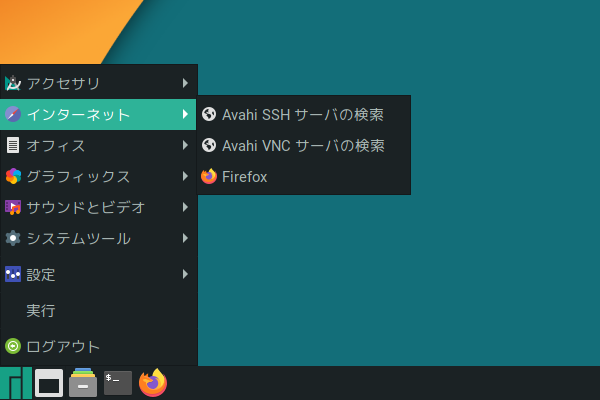Viewport: 600px width, 400px height.
Task: Click the show desktop taskbar icon
Action: [49, 383]
